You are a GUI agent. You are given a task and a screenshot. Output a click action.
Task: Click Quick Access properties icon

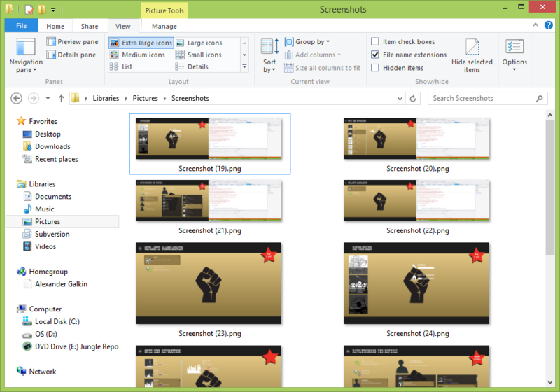click(29, 9)
